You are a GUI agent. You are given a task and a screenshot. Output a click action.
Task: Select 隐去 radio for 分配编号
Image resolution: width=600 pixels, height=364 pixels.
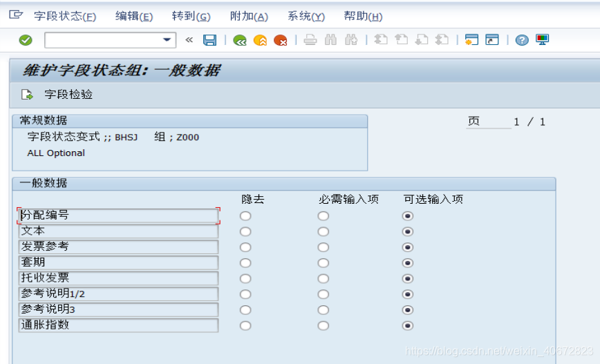245,216
